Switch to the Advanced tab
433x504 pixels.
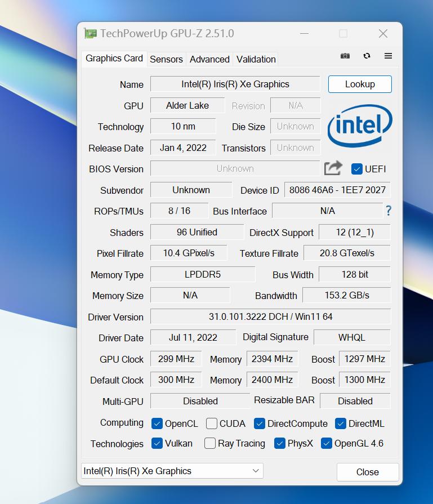[209, 60]
